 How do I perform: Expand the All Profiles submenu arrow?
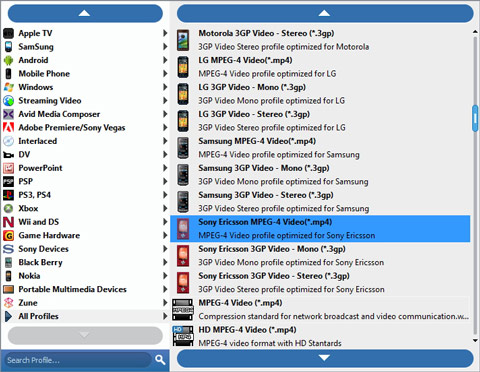(165, 316)
